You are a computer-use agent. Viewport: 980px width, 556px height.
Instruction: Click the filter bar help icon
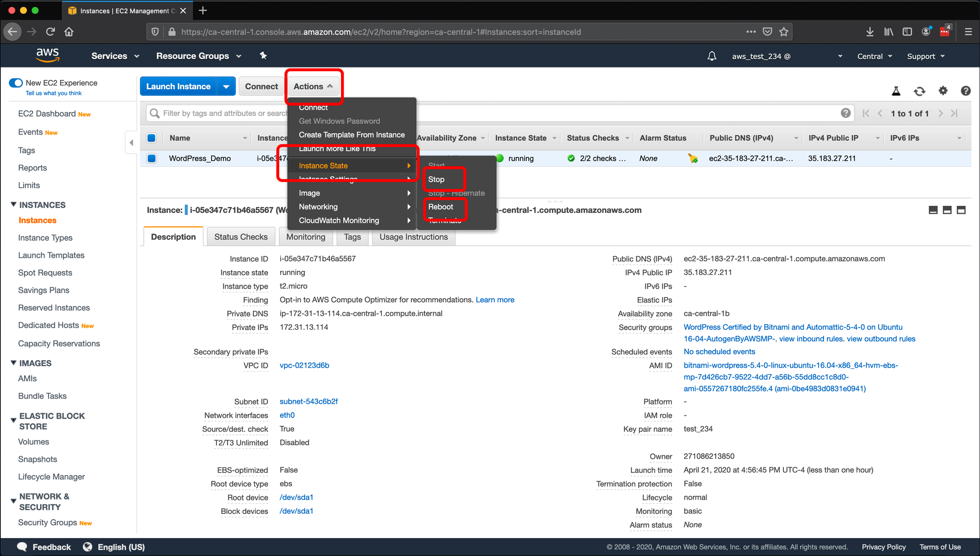tap(846, 113)
